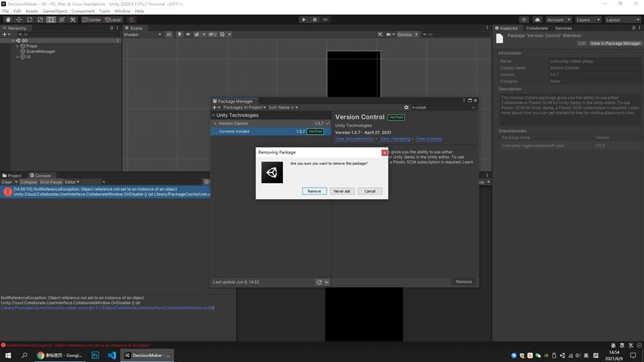Viewport: 644px width, 362px height.
Task: Open Package Manager settings gear
Action: tap(407, 107)
